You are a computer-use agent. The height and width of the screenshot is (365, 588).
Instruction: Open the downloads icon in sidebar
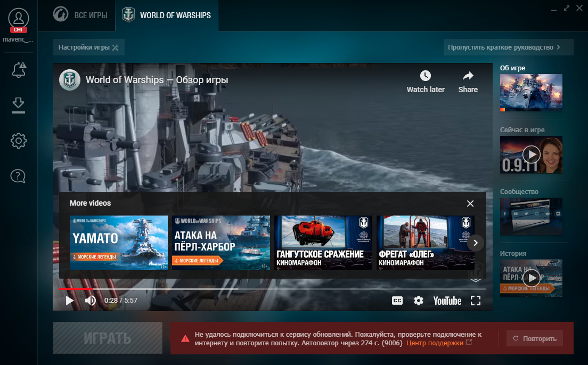pyautogui.click(x=18, y=105)
